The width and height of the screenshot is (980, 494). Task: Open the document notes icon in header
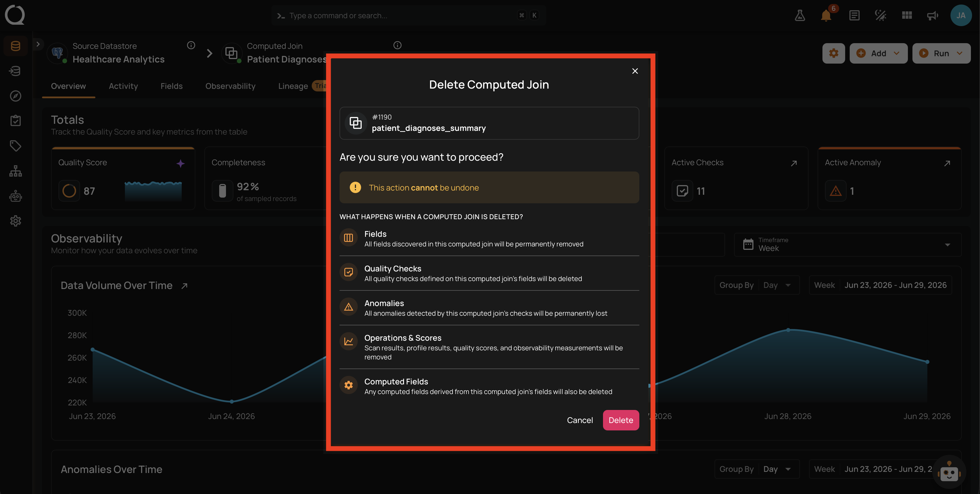click(x=854, y=15)
